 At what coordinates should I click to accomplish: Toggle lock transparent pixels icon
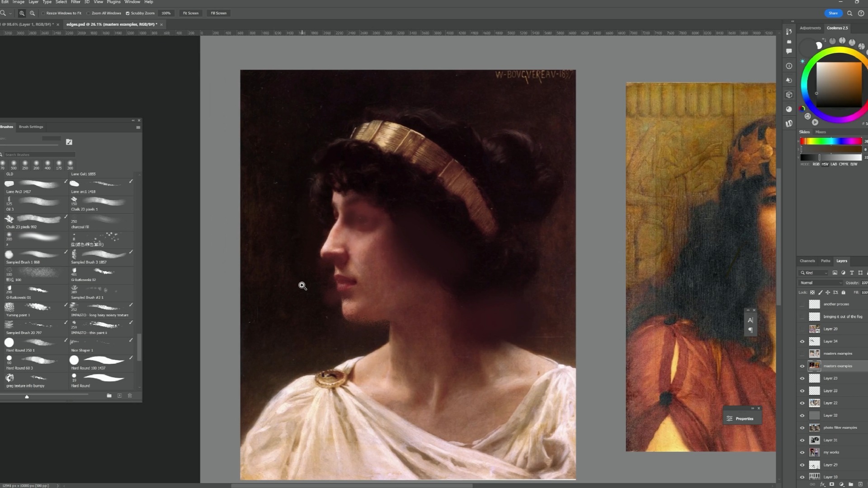[812, 292]
